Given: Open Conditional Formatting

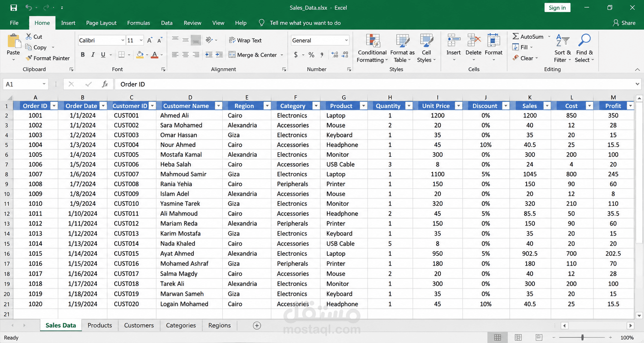Looking at the screenshot, I should pos(372,49).
